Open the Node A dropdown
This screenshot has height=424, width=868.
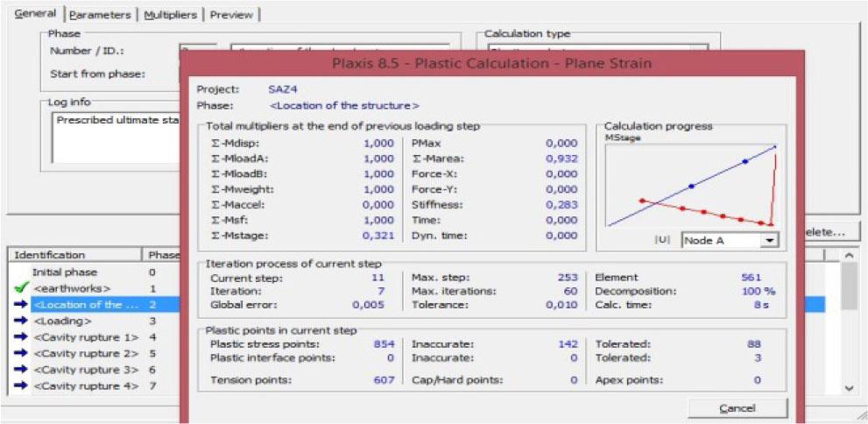tap(770, 241)
